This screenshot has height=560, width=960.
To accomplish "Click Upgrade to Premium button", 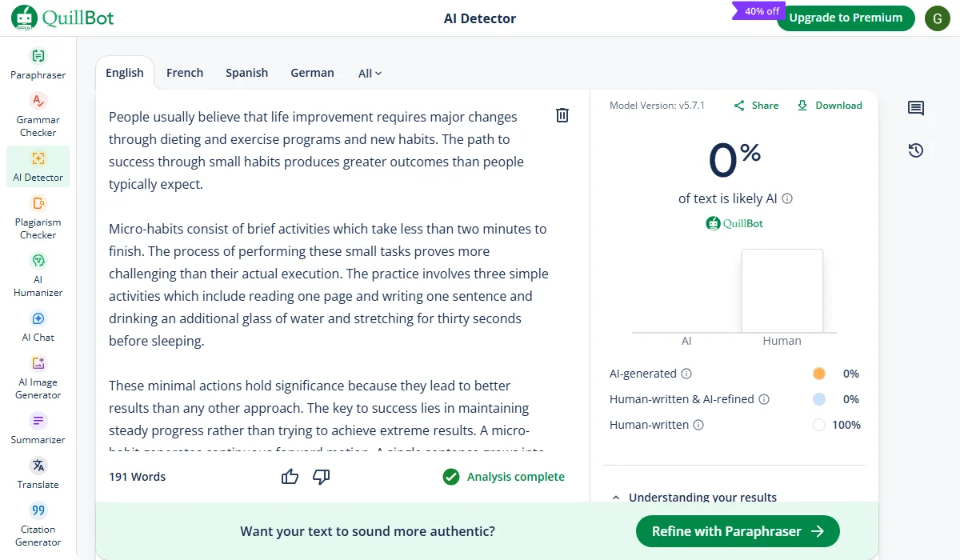I will click(846, 18).
